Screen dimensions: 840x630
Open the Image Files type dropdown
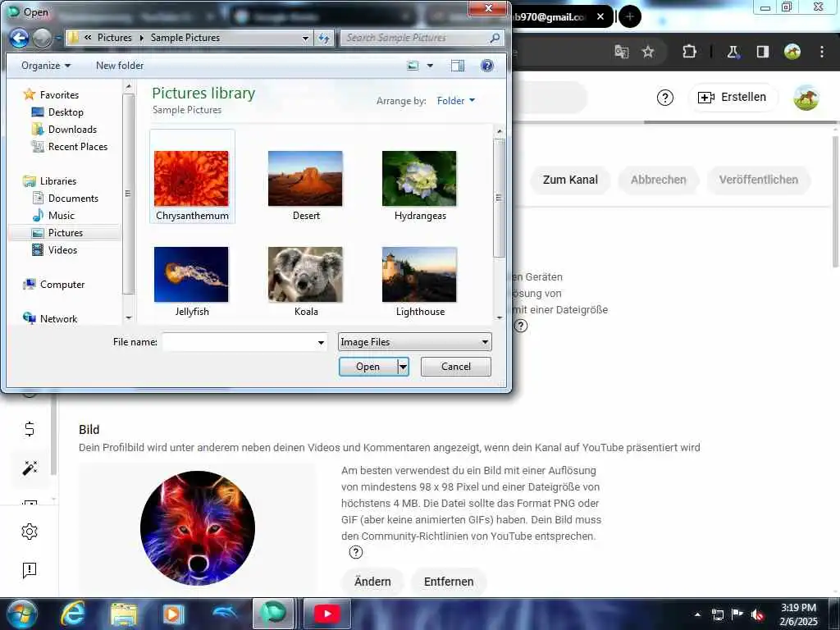[414, 342]
